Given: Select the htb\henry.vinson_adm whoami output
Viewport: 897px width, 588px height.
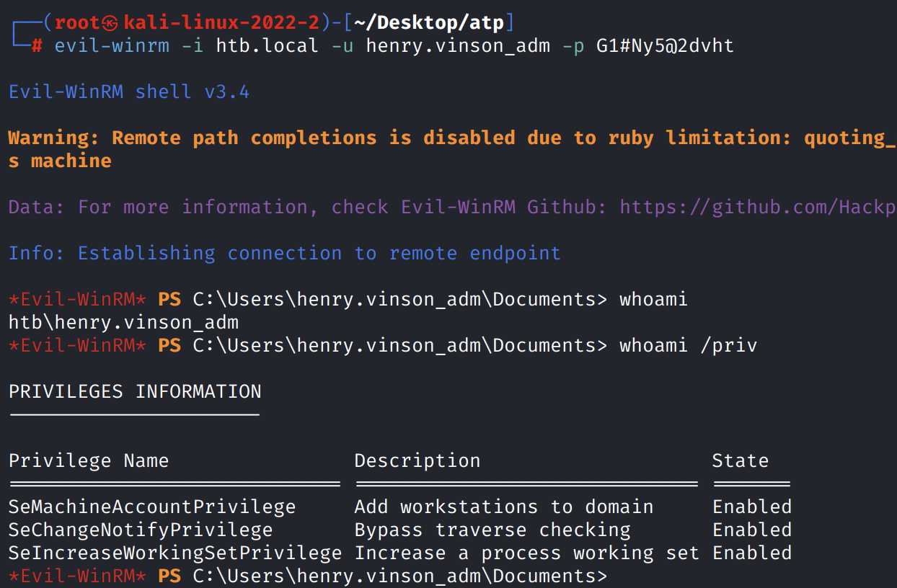Looking at the screenshot, I should click(x=123, y=323).
